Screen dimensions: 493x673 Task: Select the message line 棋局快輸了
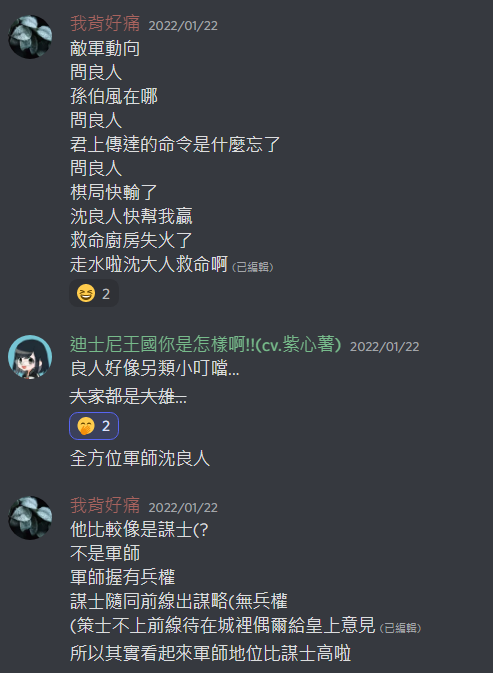114,192
